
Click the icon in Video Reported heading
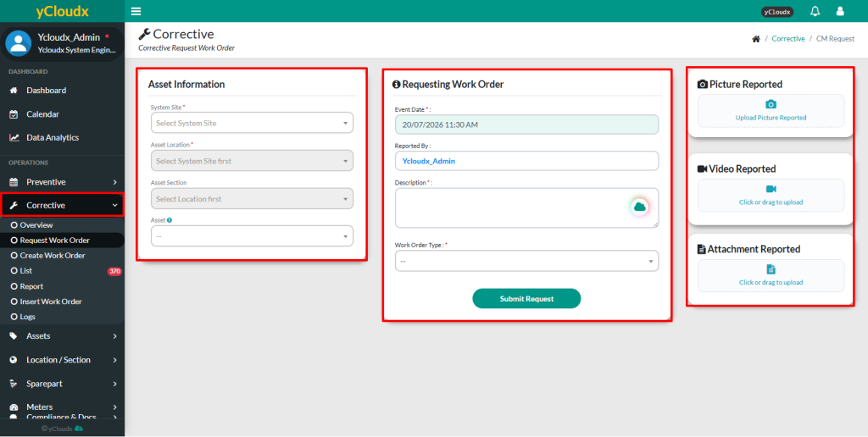click(703, 169)
